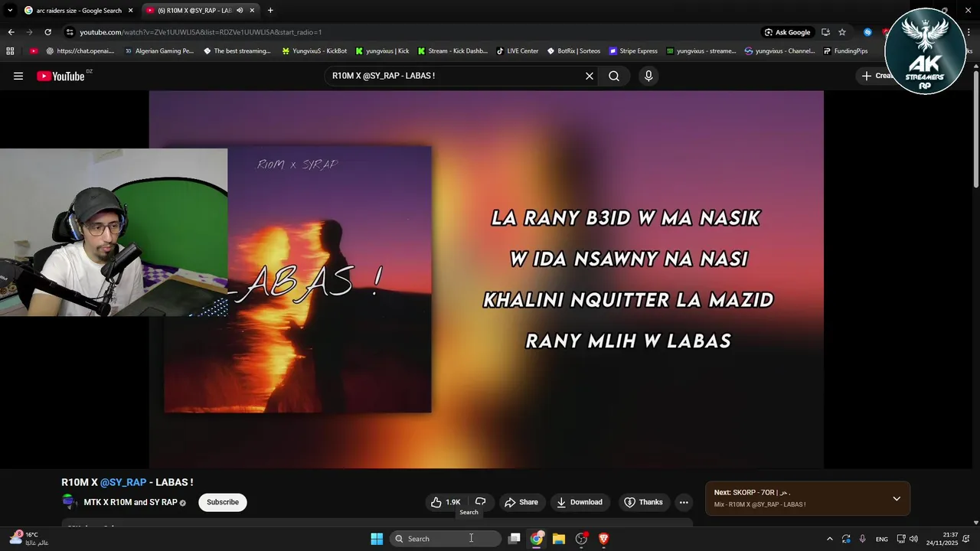Screen dimensions: 980x551
Task: Reload the page
Action: tap(47, 32)
